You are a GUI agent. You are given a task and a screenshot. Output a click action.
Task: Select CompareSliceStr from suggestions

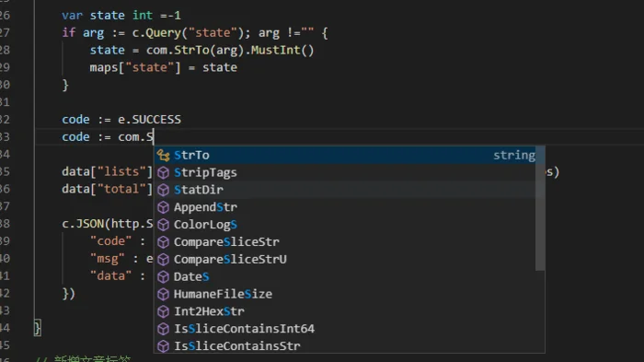[345, 242]
